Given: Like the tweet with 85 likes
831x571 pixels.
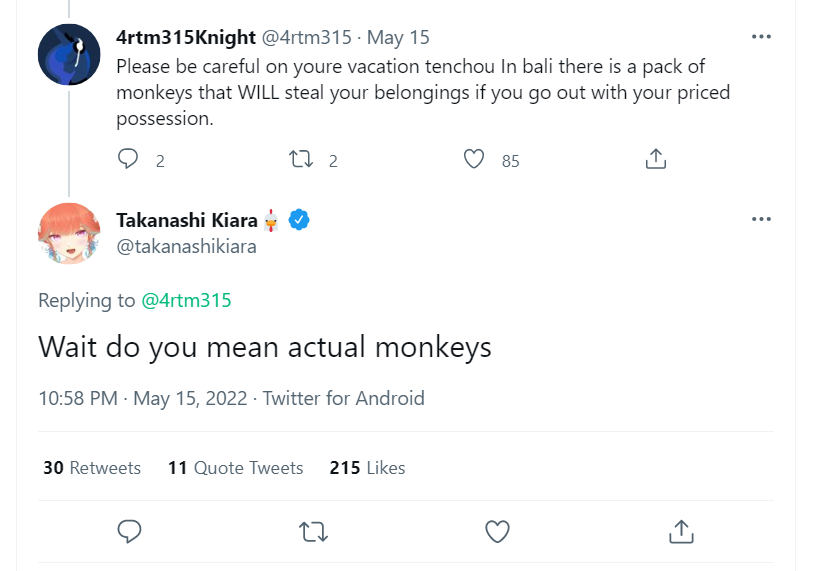Looking at the screenshot, I should (x=475, y=159).
